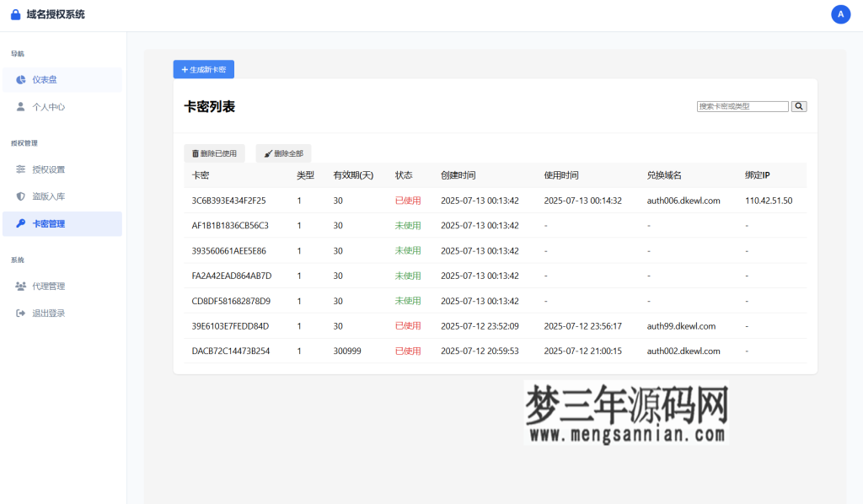Click the 删除已使用 button
This screenshot has height=504, width=863.
pyautogui.click(x=215, y=153)
